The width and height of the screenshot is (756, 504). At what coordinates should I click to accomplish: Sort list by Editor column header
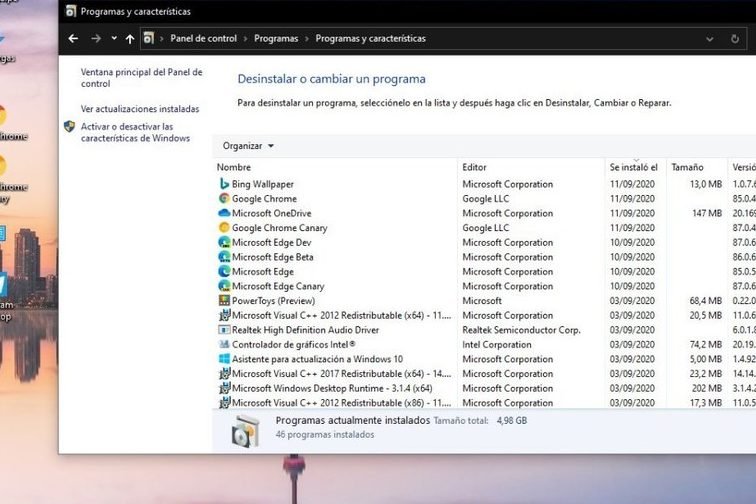pos(474,167)
